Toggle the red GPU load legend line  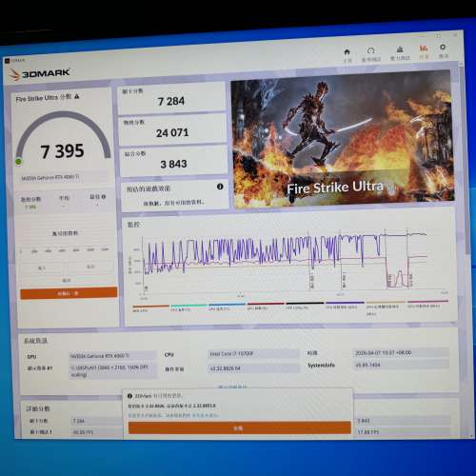click(x=266, y=304)
